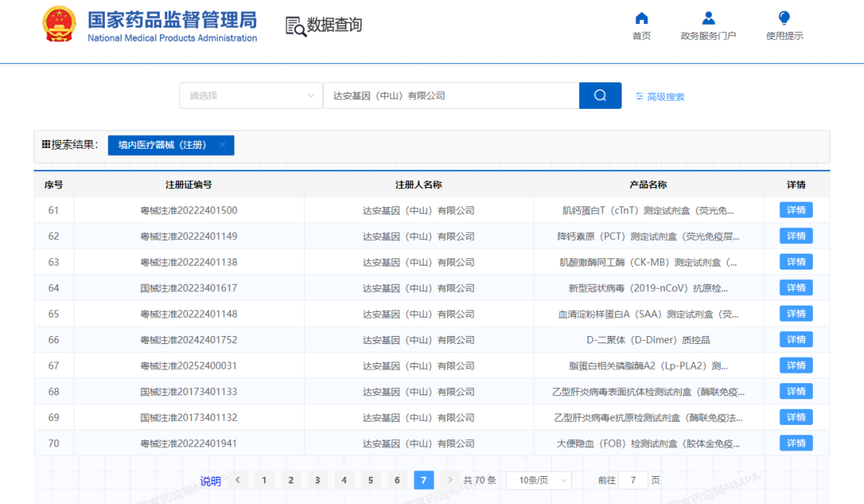The height and width of the screenshot is (504, 864).
Task: Open 详情 for row 65
Action: tap(796, 314)
